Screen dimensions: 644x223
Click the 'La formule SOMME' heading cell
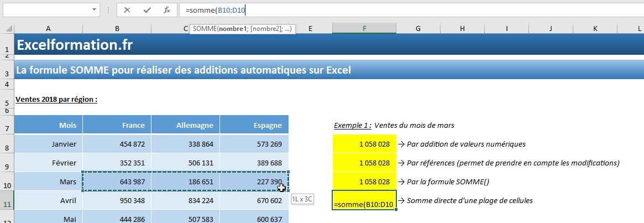(x=184, y=70)
